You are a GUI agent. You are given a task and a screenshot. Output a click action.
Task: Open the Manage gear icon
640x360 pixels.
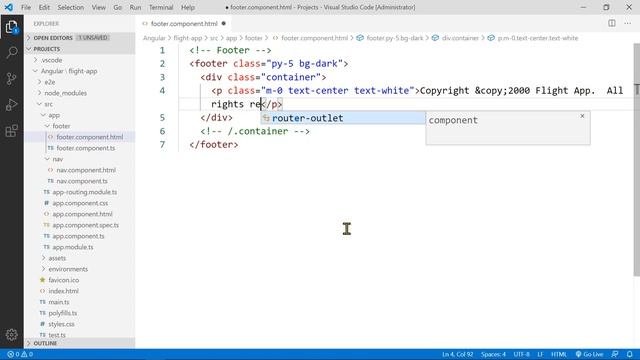pos(11,335)
